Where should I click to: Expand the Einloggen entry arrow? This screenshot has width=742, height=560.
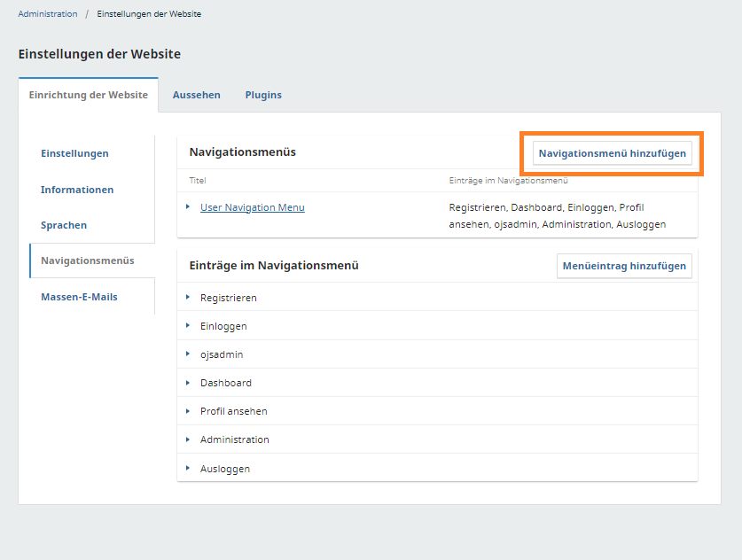pos(188,326)
